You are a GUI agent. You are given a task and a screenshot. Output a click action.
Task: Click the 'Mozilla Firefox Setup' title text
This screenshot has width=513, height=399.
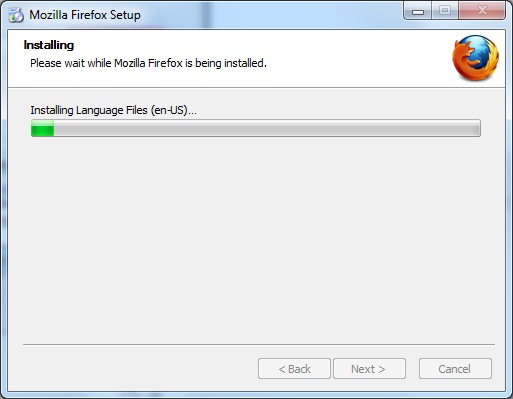(x=85, y=15)
